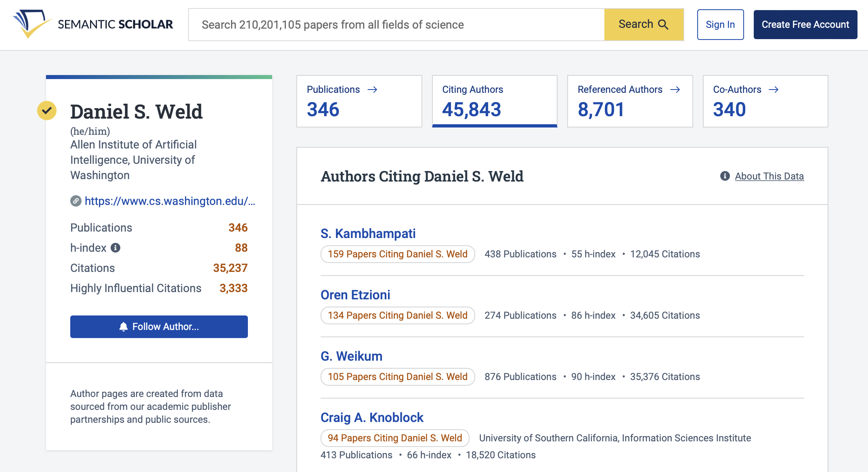Click the verified author checkmark badge
This screenshot has width=868, height=472.
tap(47, 109)
